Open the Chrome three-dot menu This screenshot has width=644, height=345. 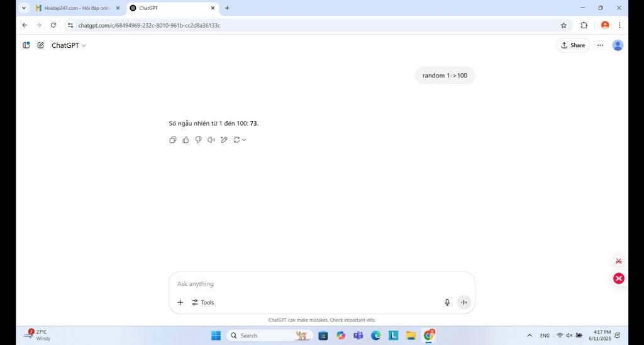pos(619,25)
